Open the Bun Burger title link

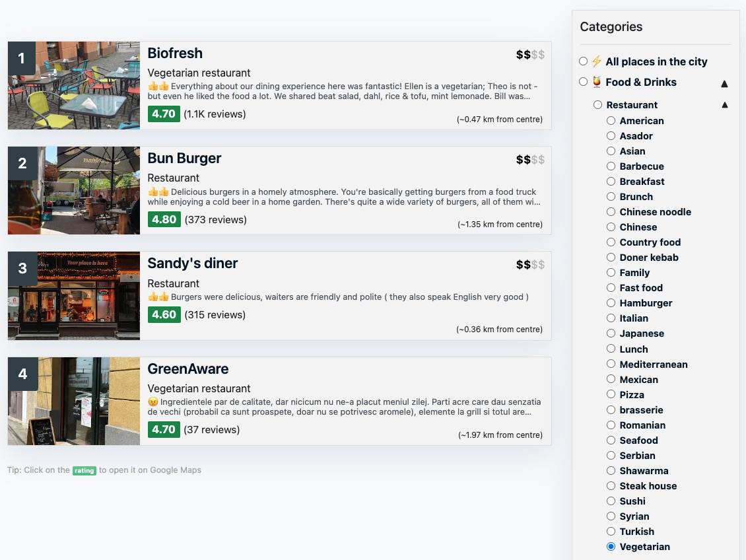(184, 158)
